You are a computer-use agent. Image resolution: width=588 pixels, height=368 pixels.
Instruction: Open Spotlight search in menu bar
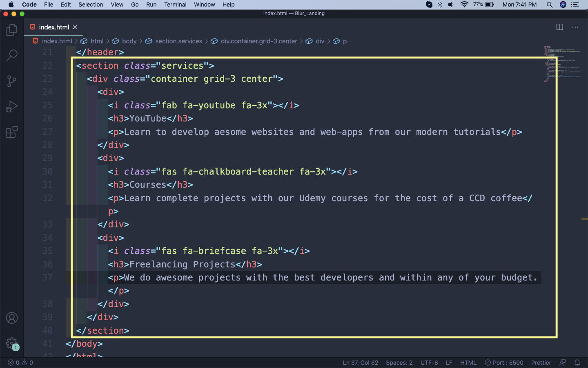pos(550,4)
